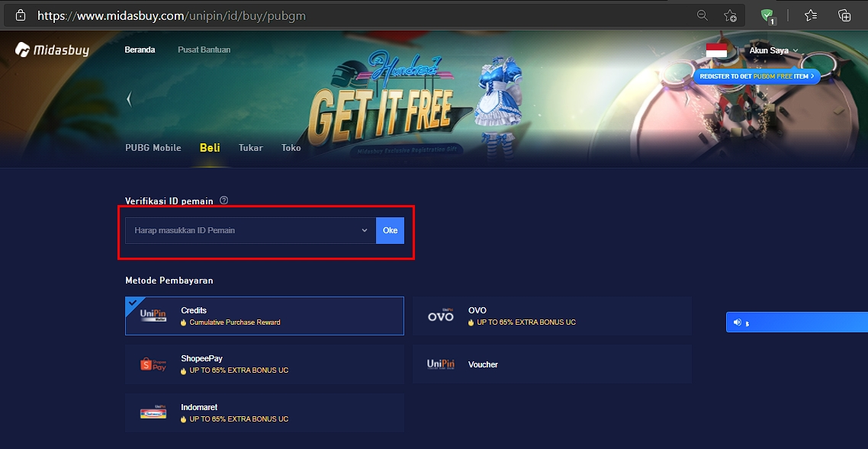
Task: Click the blue Oke button
Action: [391, 230]
